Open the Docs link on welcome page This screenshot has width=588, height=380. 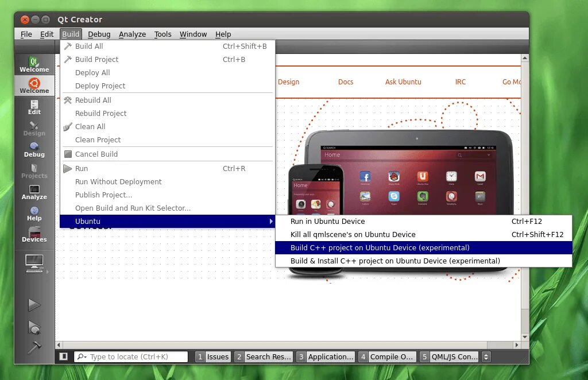346,82
